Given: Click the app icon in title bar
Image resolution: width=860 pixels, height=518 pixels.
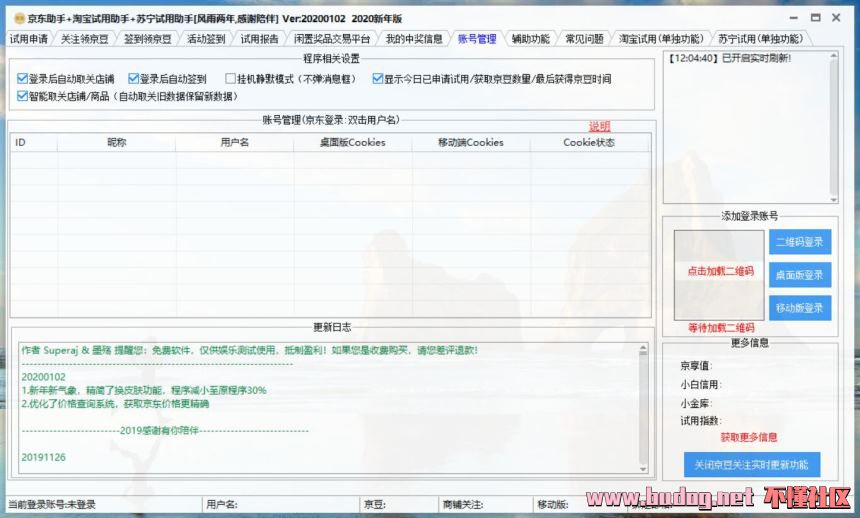Looking at the screenshot, I should (x=19, y=18).
